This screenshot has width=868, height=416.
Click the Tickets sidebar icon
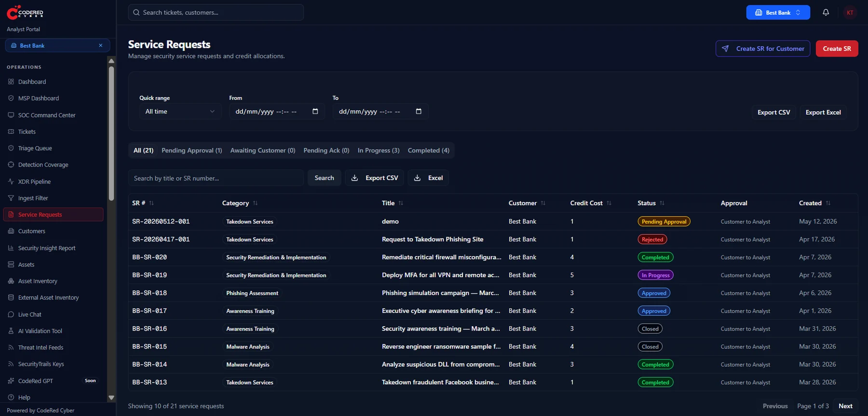click(11, 131)
